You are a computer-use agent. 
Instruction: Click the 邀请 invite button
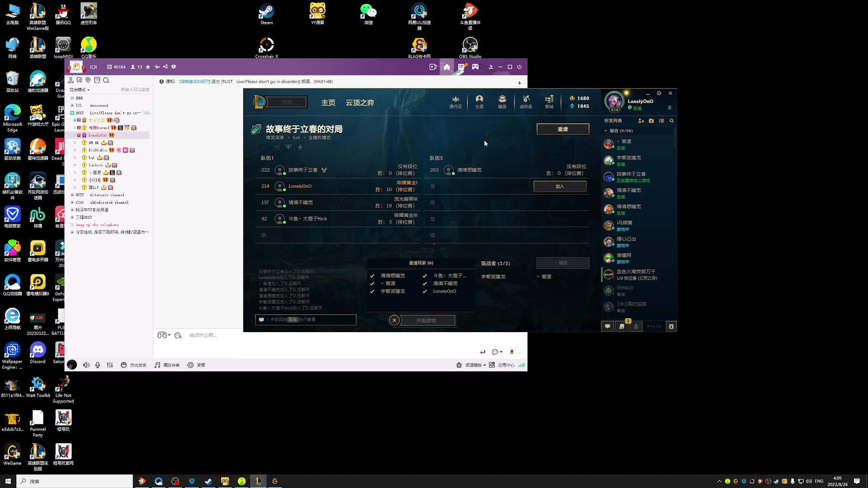pos(563,129)
